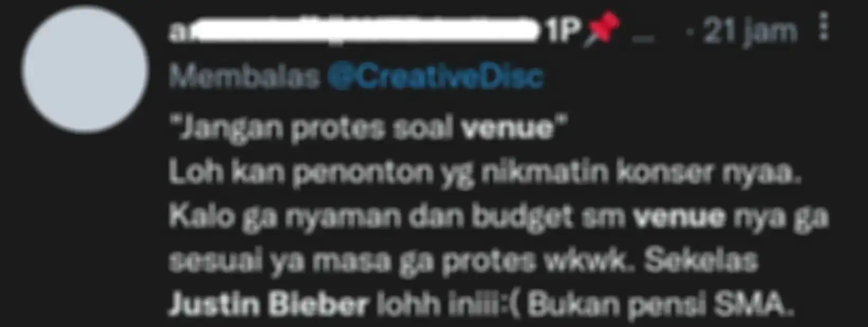Screen dimensions: 868x327
Task: Click the word 'Sekelas' in the tweet
Action: coord(701,260)
